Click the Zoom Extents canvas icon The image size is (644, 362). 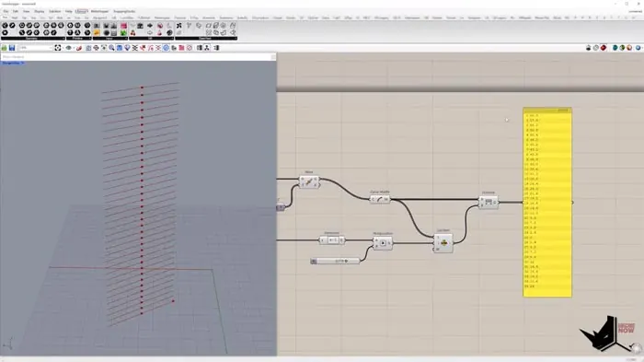point(58,48)
